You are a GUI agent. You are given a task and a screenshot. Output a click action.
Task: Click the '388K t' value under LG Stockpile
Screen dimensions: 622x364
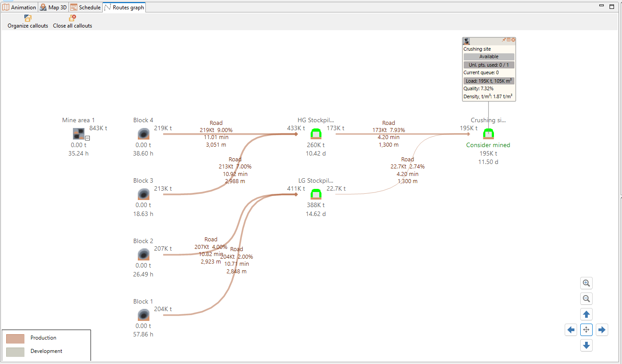click(316, 205)
